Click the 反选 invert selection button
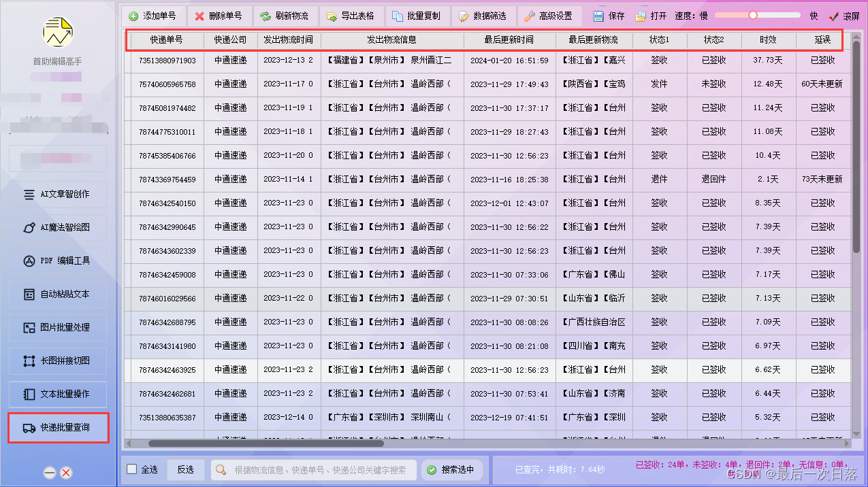This screenshot has width=868, height=487. click(x=185, y=469)
